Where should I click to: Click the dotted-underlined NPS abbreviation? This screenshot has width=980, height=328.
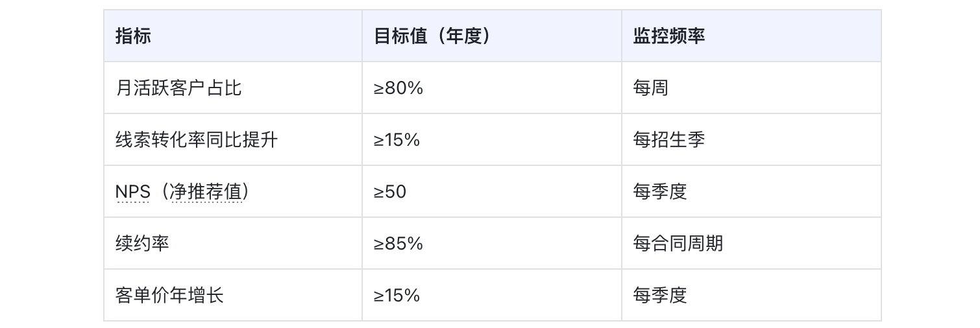coord(133,192)
